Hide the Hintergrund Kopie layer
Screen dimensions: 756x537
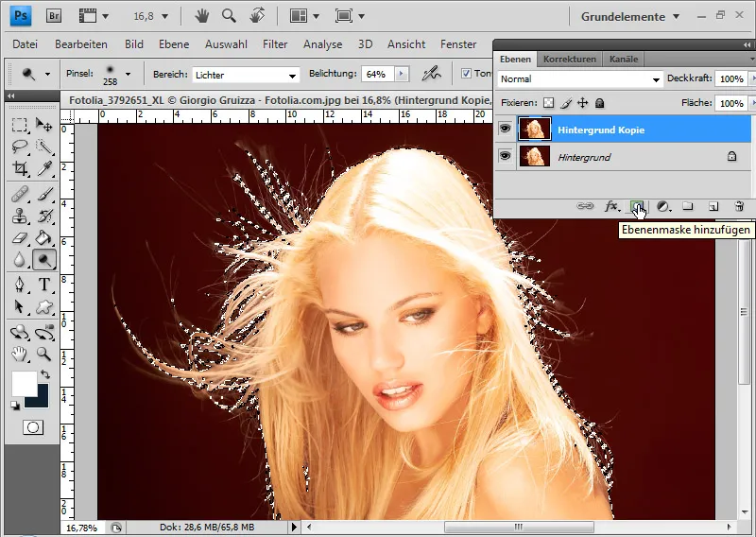[505, 129]
